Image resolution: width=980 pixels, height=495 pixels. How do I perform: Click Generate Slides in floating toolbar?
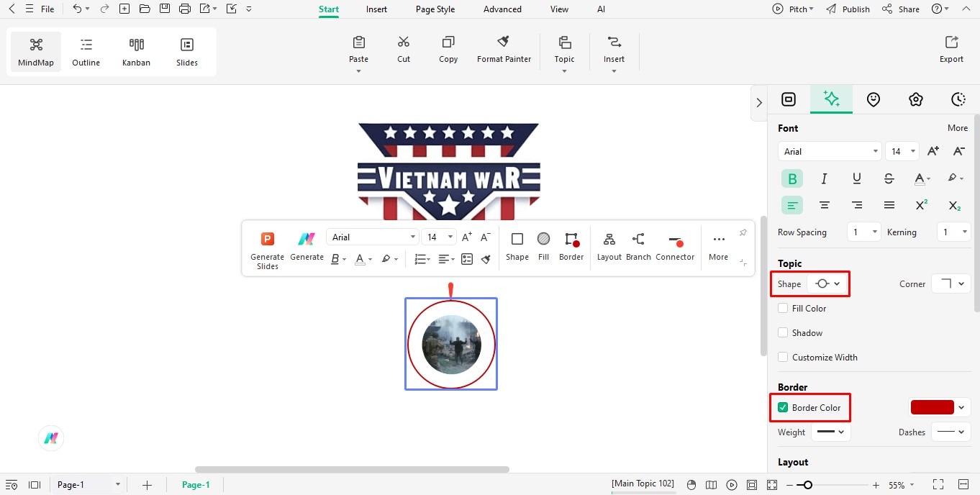[x=268, y=250]
